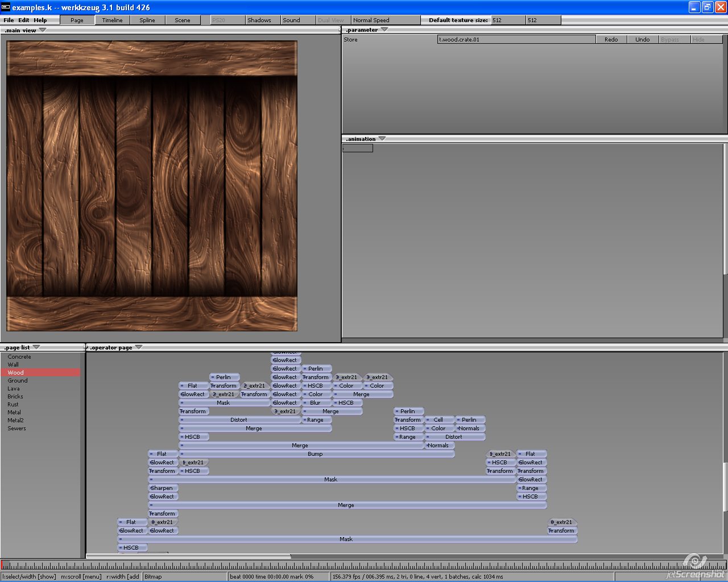
Task: Select the Cell operator node
Action: 439,420
